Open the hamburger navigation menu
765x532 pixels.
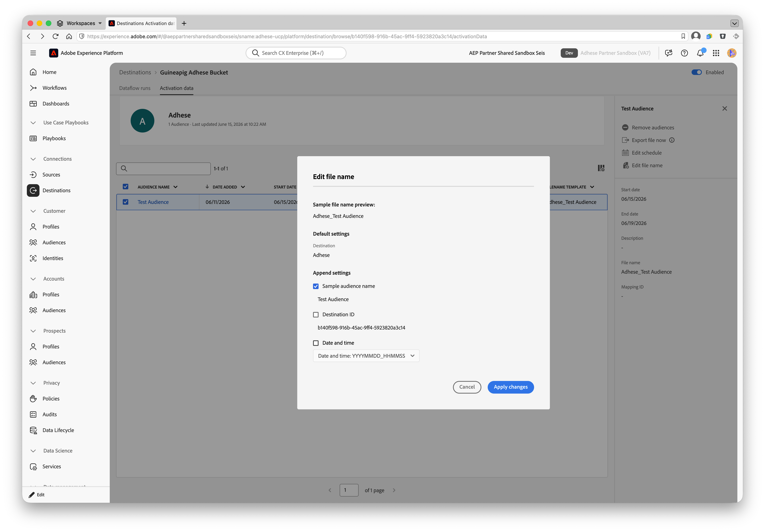[33, 53]
